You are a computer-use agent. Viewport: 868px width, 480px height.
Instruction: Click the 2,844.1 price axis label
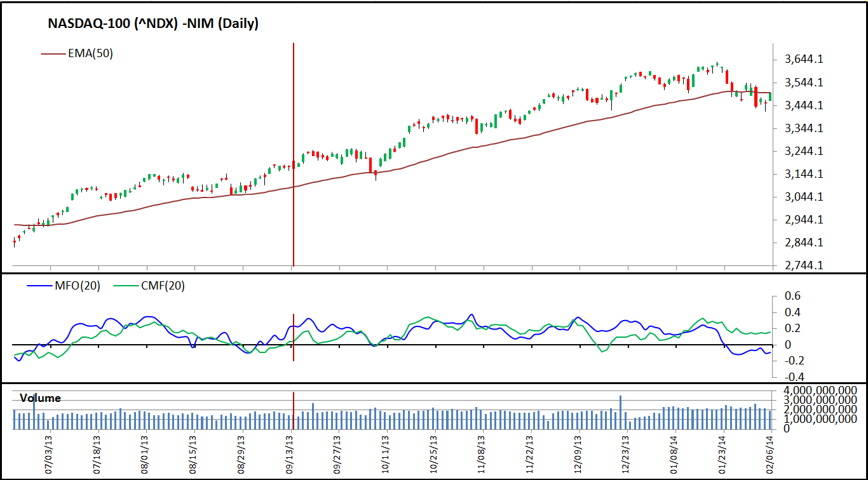pyautogui.click(x=804, y=243)
